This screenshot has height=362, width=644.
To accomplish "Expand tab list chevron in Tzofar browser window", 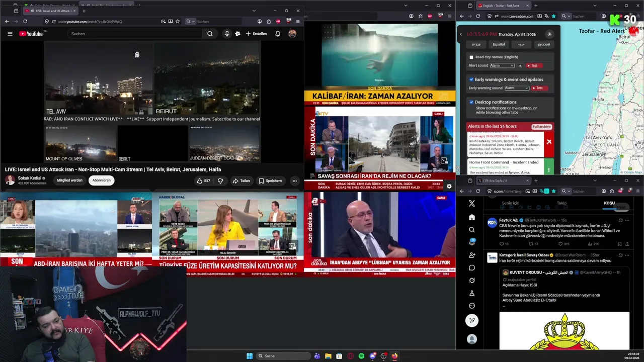I will click(595, 6).
